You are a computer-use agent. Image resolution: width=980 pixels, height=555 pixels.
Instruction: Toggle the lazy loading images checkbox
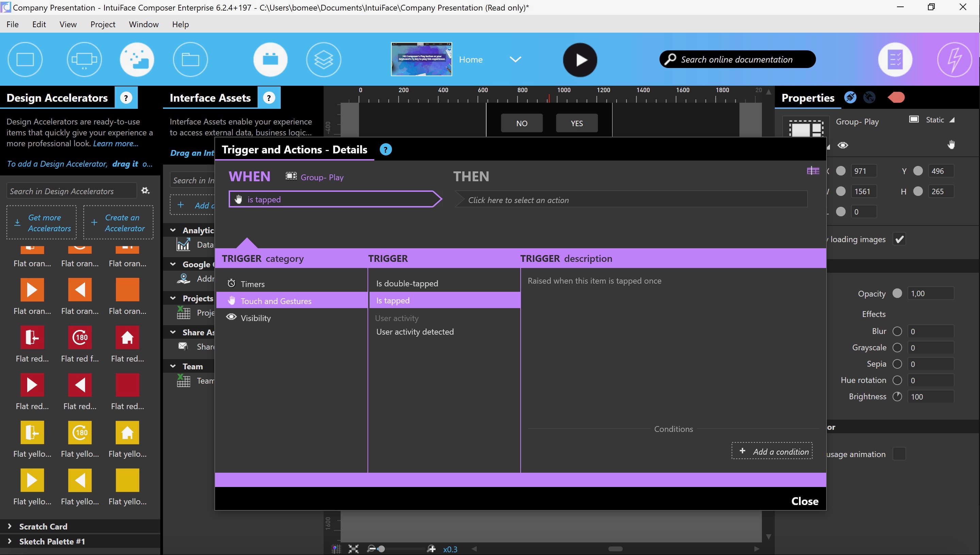point(899,239)
